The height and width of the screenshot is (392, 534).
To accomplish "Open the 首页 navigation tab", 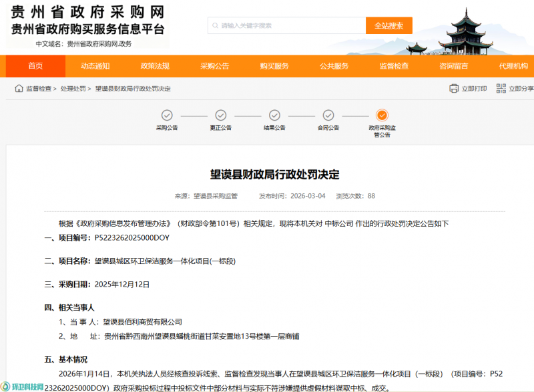I will tap(35, 66).
